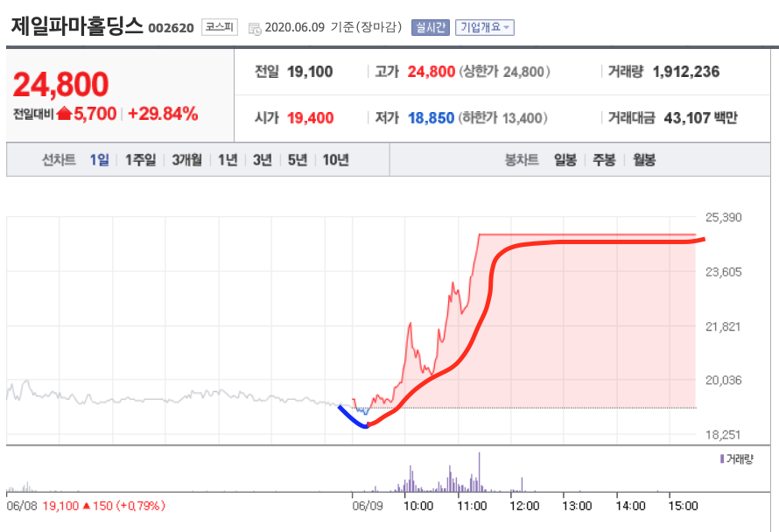Click the stock name 제일파마홀딩스
The height and width of the screenshot is (532, 779).
(77, 26)
